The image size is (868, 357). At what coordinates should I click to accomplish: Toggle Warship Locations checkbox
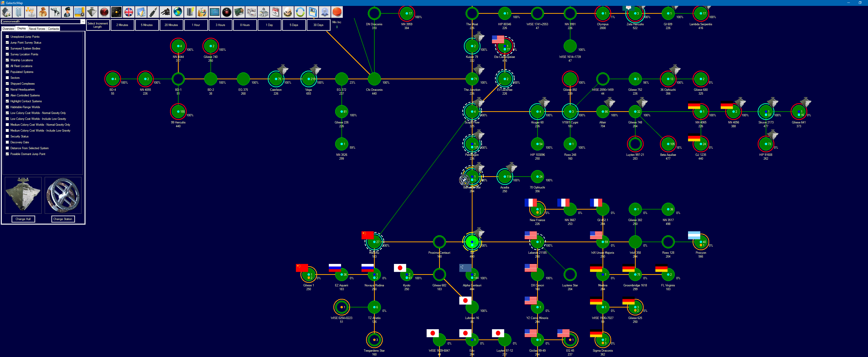[x=7, y=60]
